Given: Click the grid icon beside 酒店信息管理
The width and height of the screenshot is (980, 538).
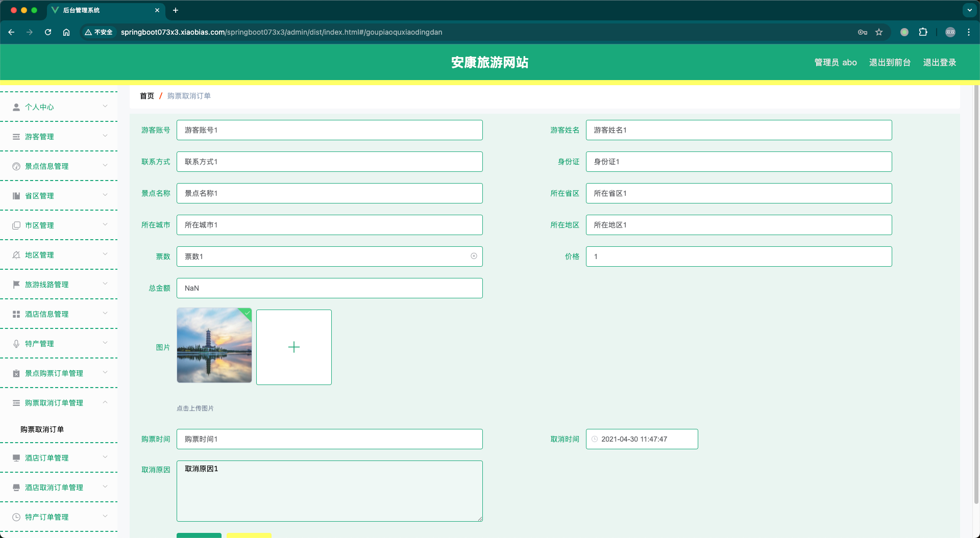Looking at the screenshot, I should 16,314.
